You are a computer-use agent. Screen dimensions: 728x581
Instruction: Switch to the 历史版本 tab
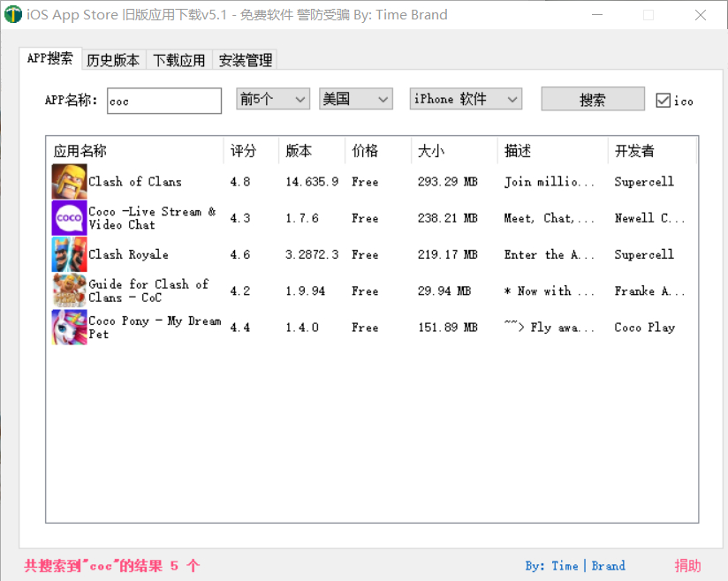[x=113, y=60]
